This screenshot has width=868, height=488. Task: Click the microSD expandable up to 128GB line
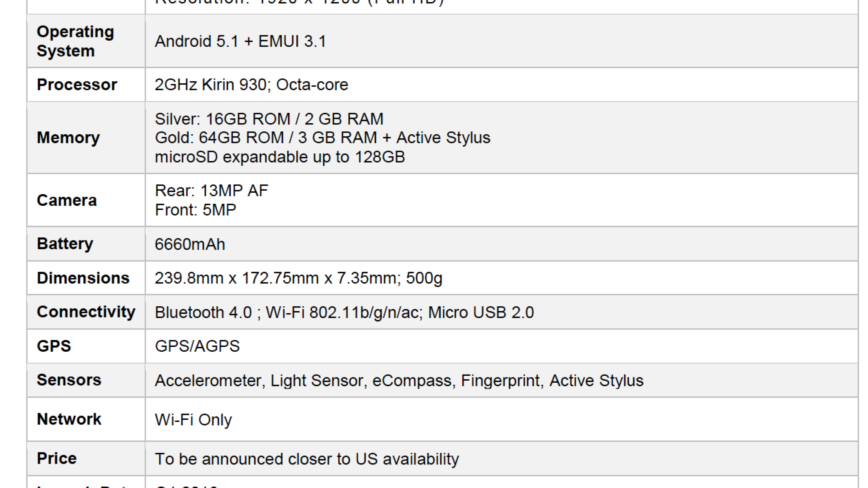point(280,157)
